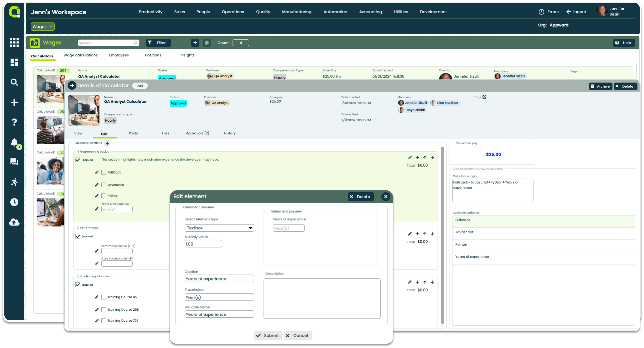
Task: Open the Accounting menu
Action: (x=370, y=12)
